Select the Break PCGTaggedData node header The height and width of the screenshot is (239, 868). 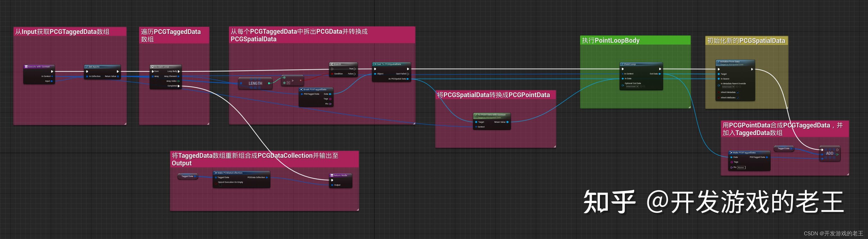[x=316, y=90]
